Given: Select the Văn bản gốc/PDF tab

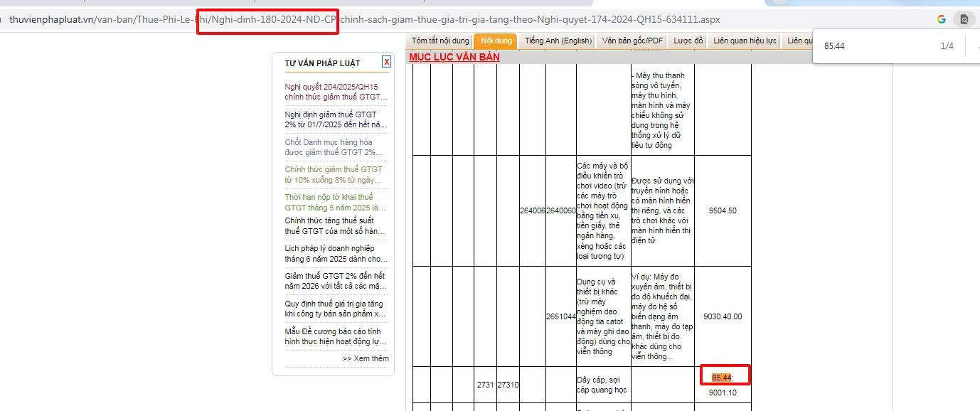Looking at the screenshot, I should [632, 41].
